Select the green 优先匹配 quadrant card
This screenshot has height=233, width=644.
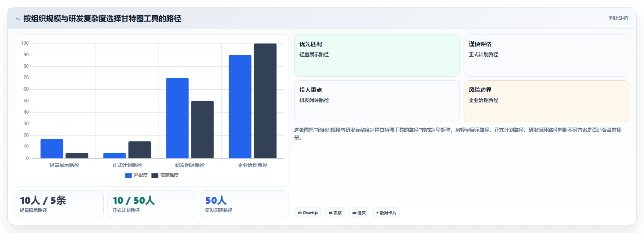pyautogui.click(x=377, y=56)
